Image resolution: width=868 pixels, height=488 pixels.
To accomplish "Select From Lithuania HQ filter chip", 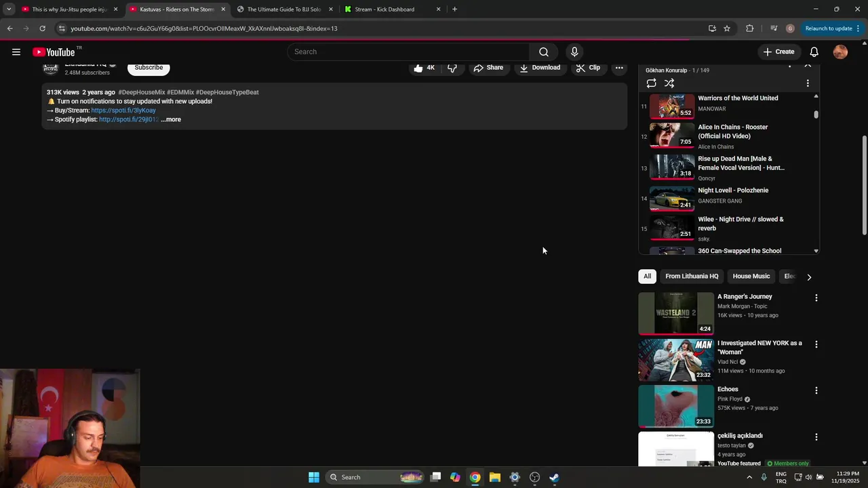I will pyautogui.click(x=692, y=277).
